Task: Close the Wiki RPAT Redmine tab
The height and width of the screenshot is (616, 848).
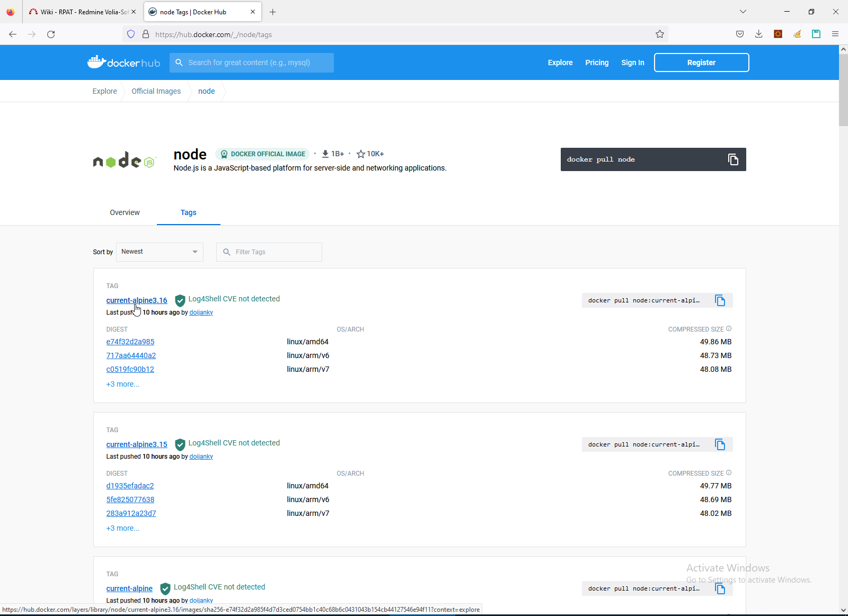Action: (x=133, y=12)
